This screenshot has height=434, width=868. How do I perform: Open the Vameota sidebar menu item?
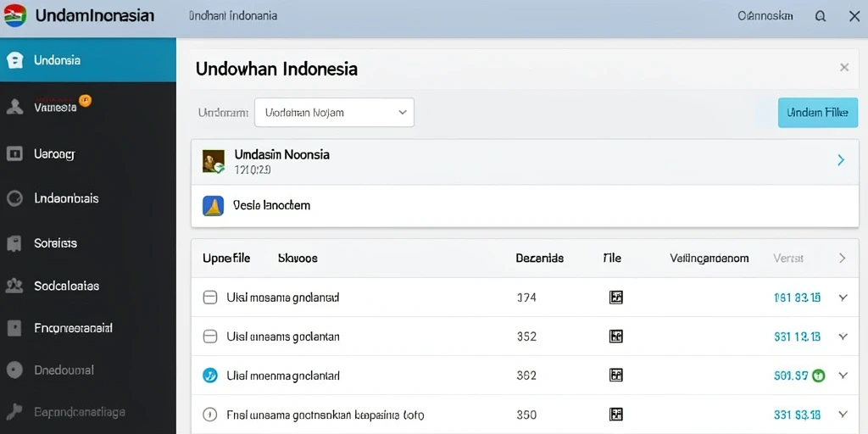pyautogui.click(x=88, y=107)
